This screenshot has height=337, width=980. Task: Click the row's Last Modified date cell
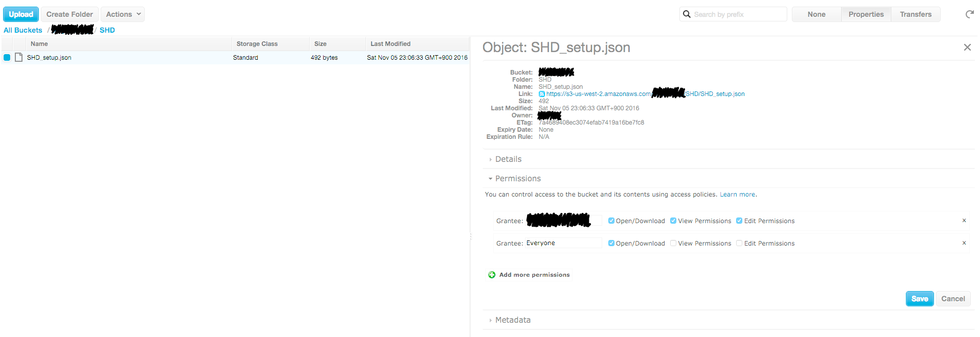pyautogui.click(x=417, y=58)
